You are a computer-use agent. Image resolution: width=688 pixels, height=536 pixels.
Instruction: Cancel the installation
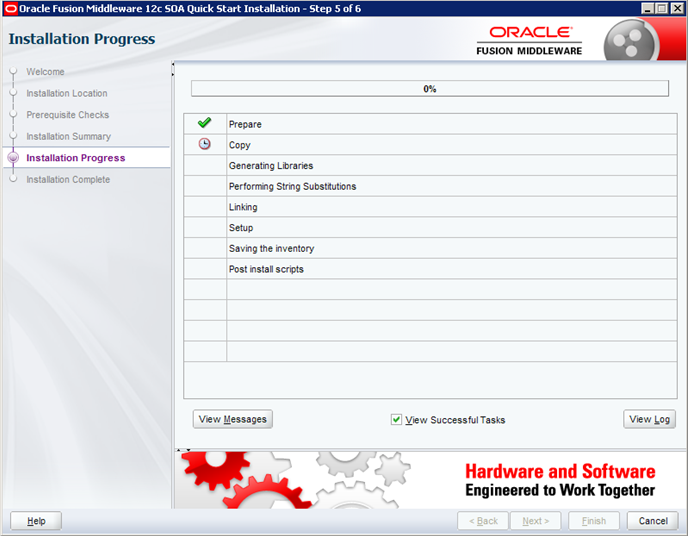tap(653, 521)
